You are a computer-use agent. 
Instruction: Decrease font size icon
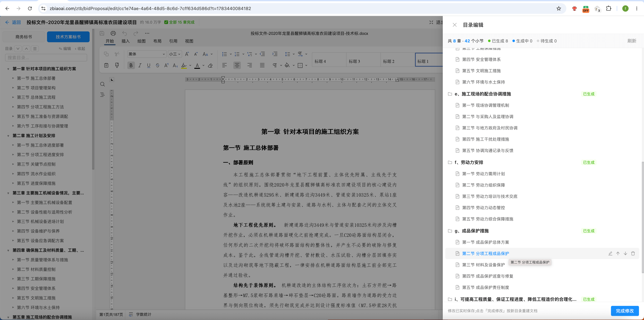196,54
